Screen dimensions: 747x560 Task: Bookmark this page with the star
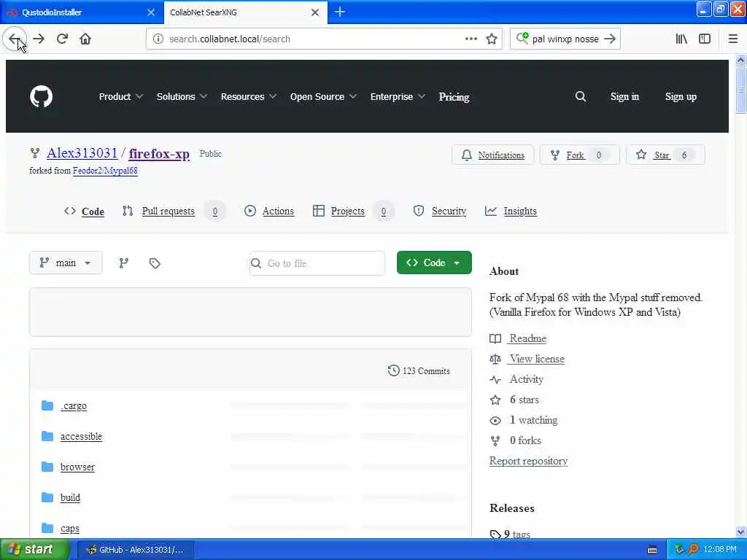pos(492,39)
